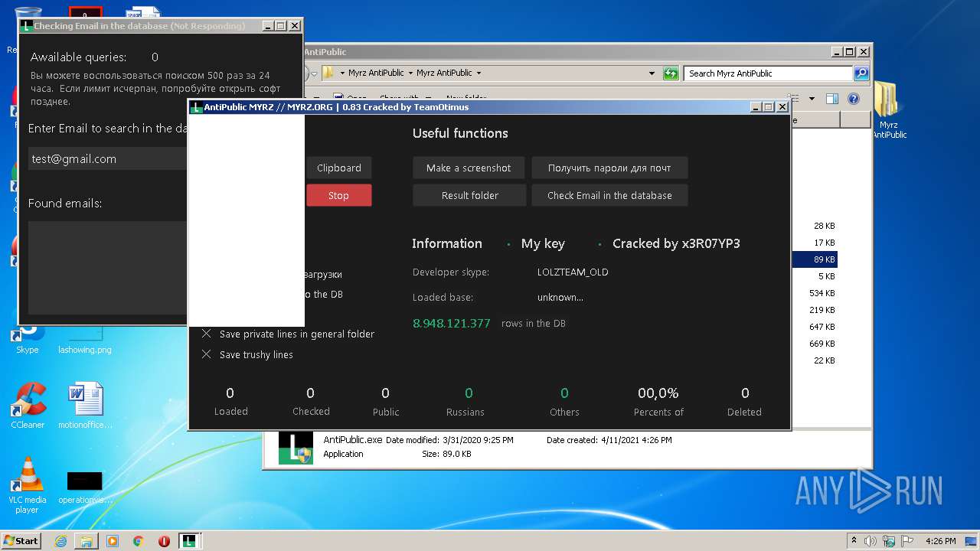
Task: Open Google Chrome from the taskbar
Action: click(x=139, y=541)
